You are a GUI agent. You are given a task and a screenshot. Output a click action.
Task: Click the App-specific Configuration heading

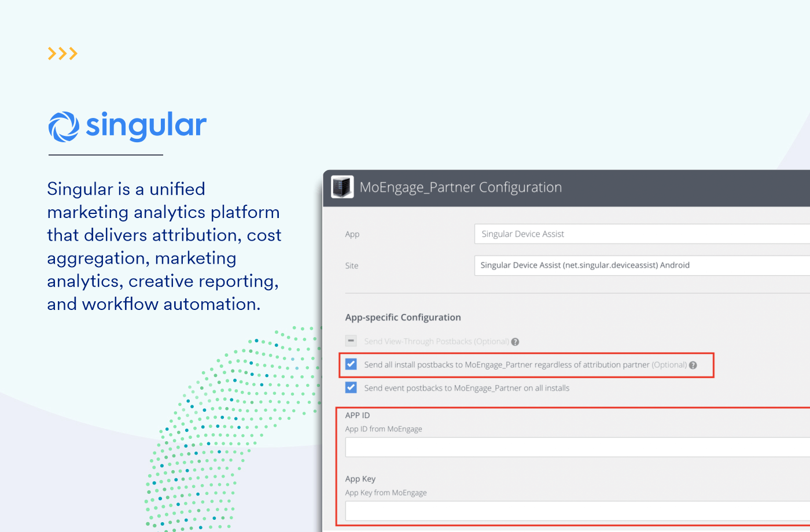(x=403, y=317)
